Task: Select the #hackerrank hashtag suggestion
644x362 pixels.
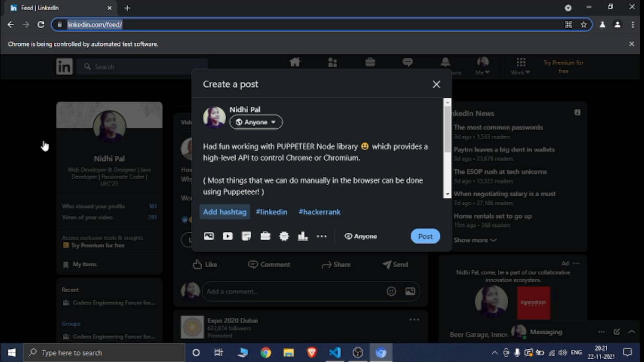Action: coord(319,212)
